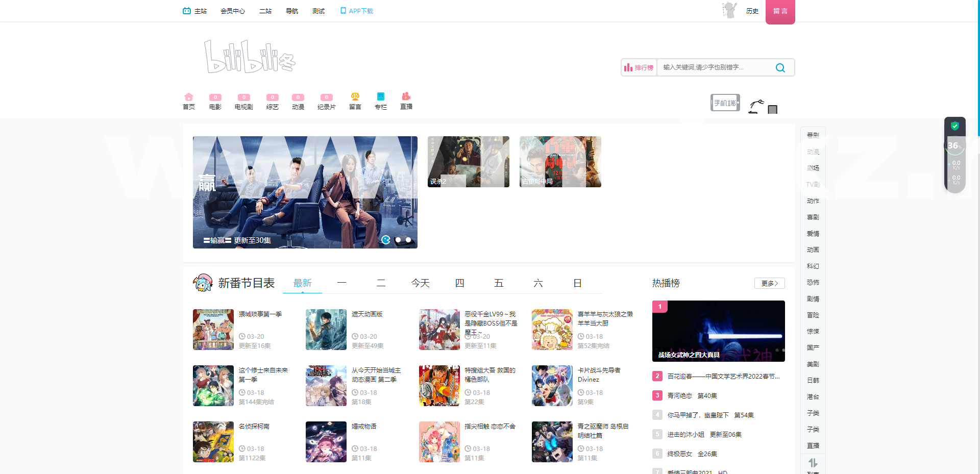Open the 误杀2 poster
Screen dimensions: 980x474
pyautogui.click(x=469, y=162)
